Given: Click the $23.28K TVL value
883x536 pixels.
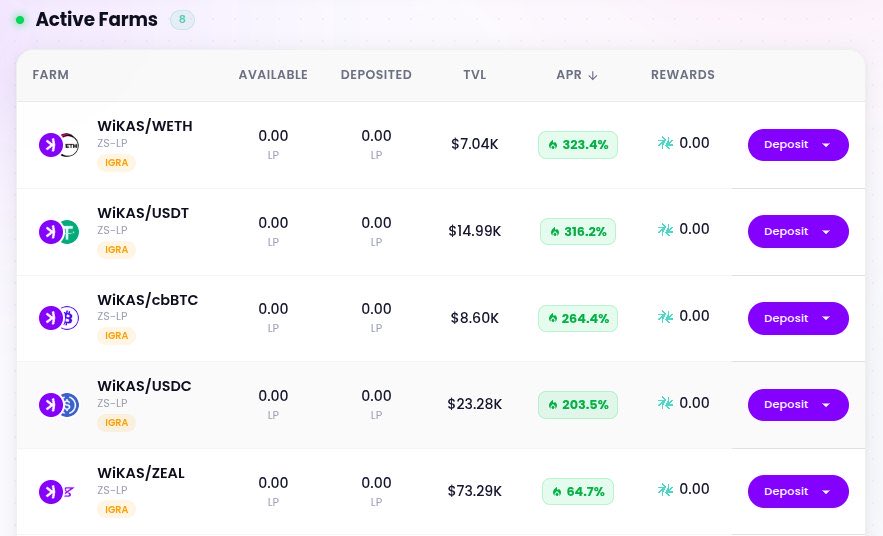Looking at the screenshot, I should (x=475, y=404).
